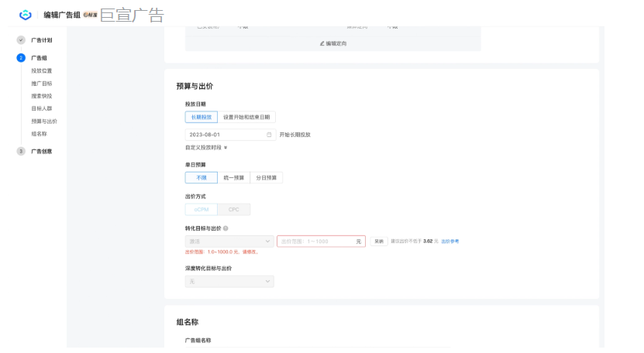Go to 广告计划 step in sidebar

click(x=42, y=40)
